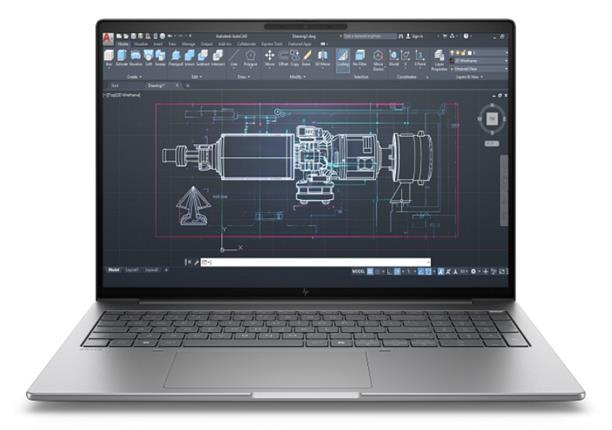The height and width of the screenshot is (430, 612).
Task: Activate the Move tool
Action: [x=270, y=58]
